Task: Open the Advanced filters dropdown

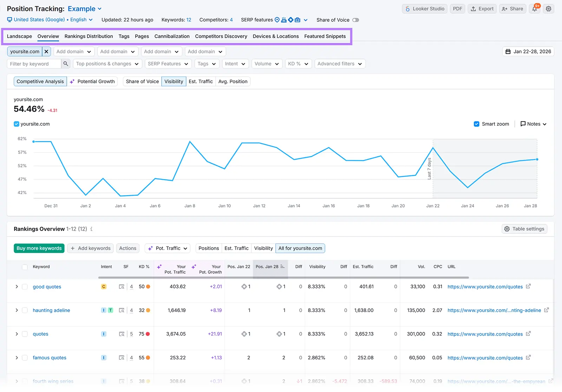Action: 340,64
